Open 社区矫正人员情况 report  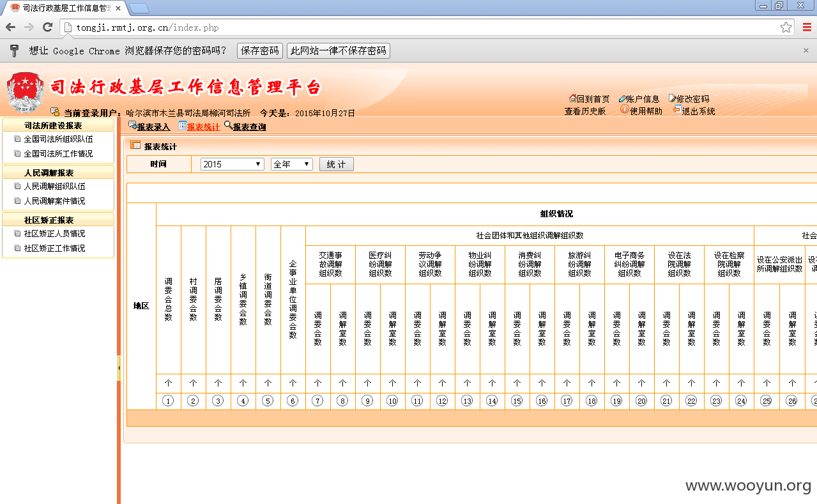54,234
